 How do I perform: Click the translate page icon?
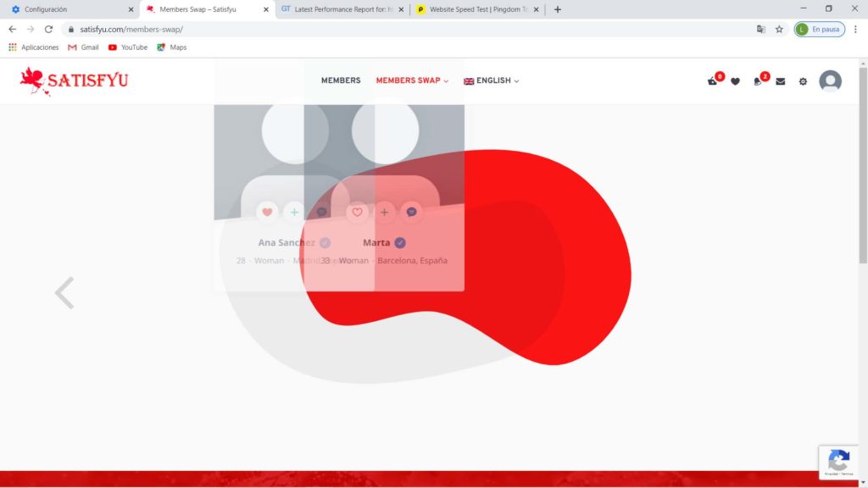(x=760, y=30)
